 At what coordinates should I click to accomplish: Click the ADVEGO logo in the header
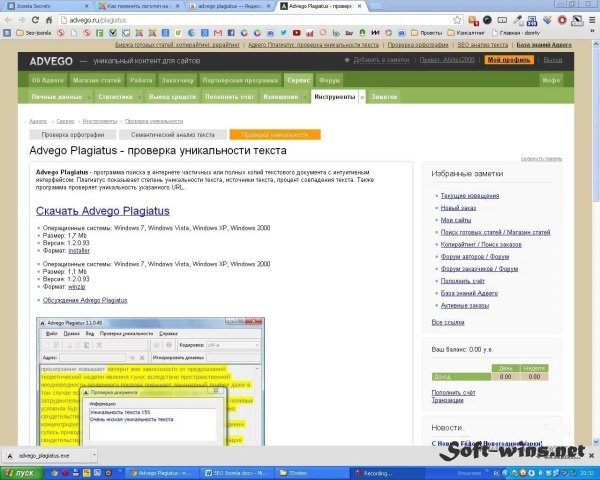tap(51, 61)
